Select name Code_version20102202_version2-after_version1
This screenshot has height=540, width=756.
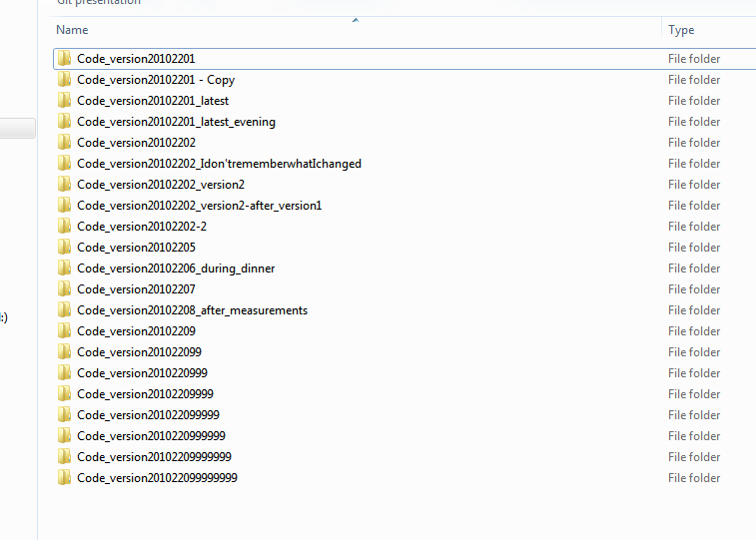pos(199,206)
